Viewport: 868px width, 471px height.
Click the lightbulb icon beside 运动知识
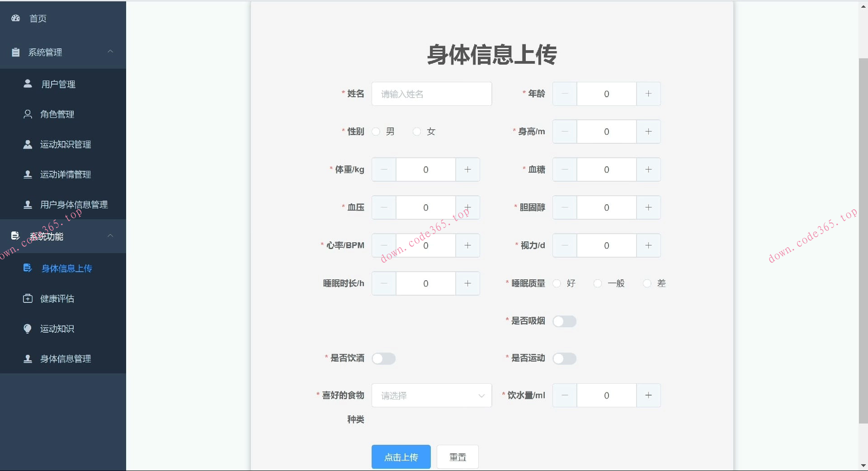pos(28,329)
